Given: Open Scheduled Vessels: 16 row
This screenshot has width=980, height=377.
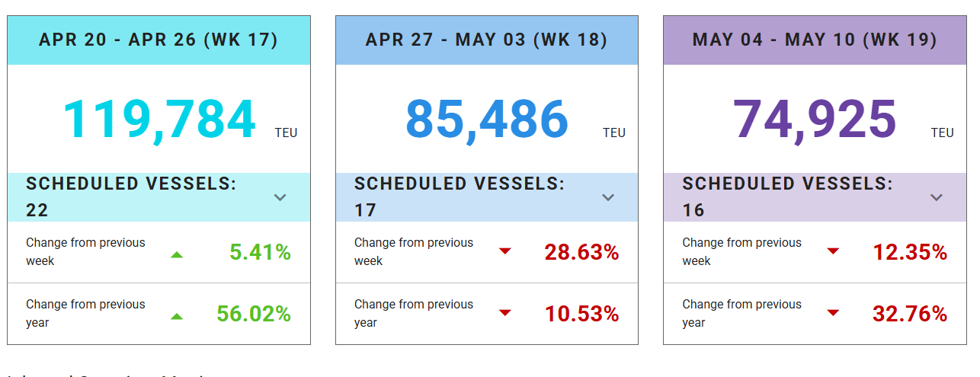Looking at the screenshot, I should 787,196.
